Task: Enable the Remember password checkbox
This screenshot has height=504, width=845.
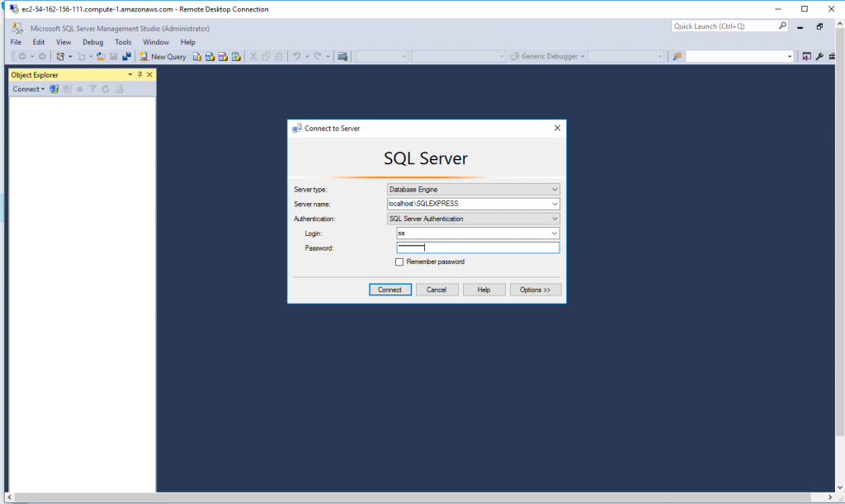Action: (x=399, y=261)
